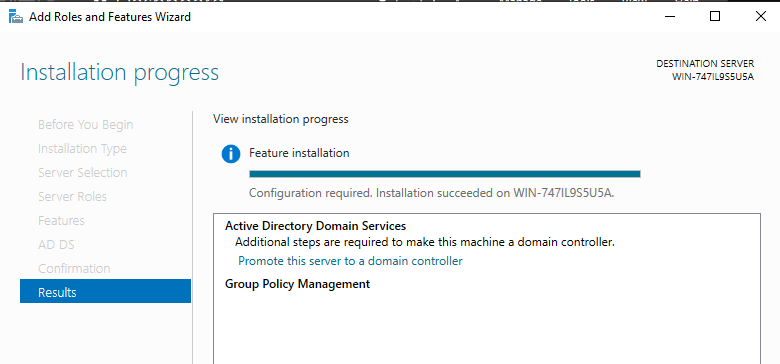The width and height of the screenshot is (780, 364).
Task: Go to the Server Selection step
Action: point(83,173)
